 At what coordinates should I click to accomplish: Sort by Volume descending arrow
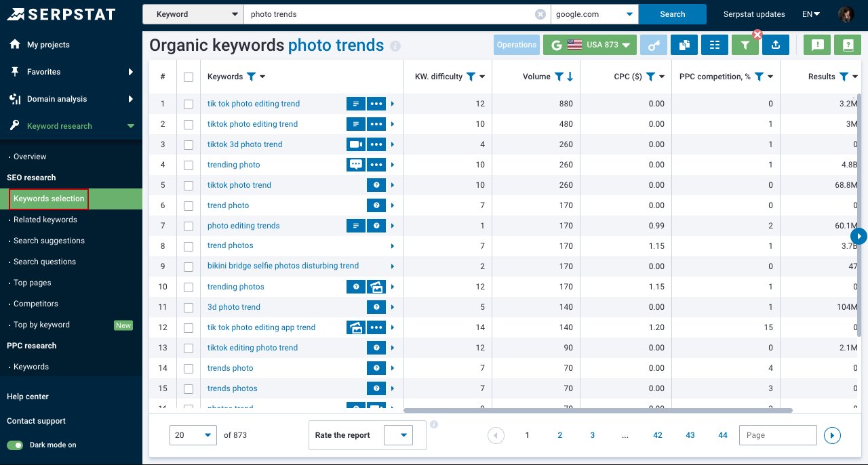[570, 77]
